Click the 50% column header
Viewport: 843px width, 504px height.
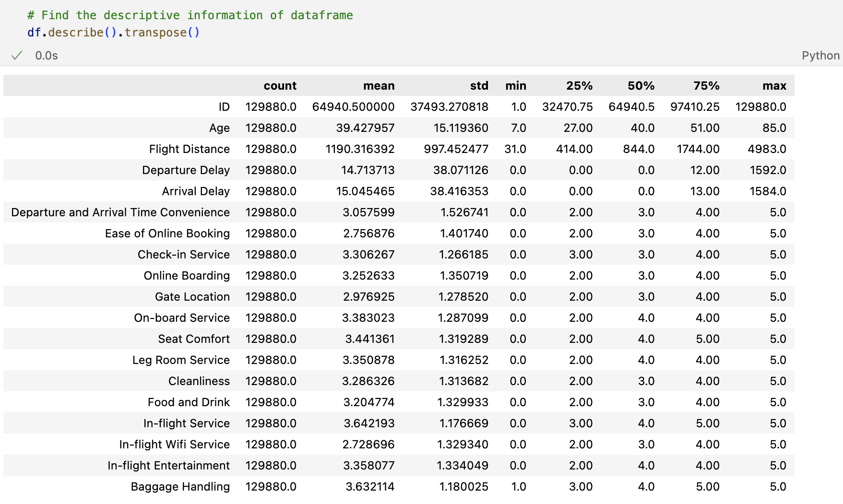[x=641, y=86]
